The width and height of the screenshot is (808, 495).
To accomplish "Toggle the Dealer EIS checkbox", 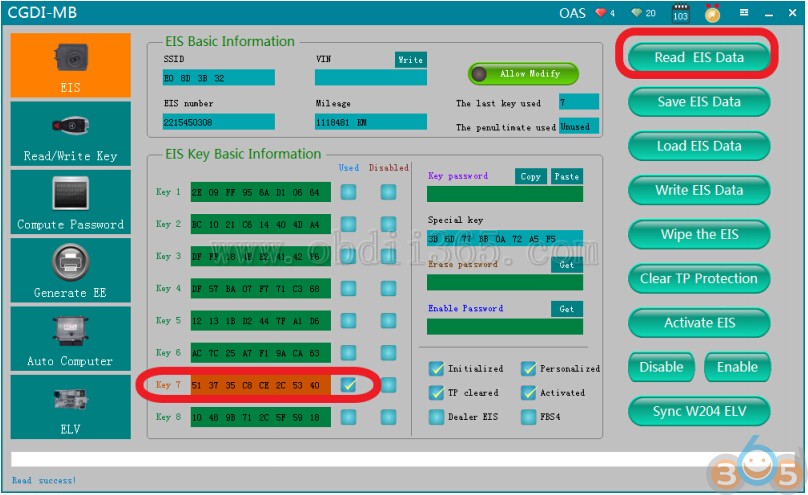I will (436, 417).
